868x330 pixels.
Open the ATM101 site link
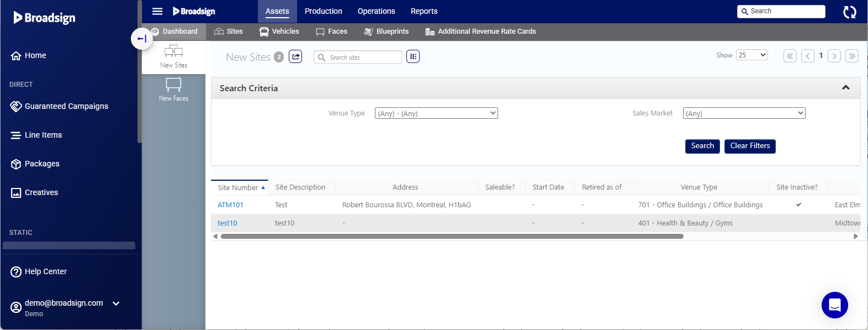(230, 205)
